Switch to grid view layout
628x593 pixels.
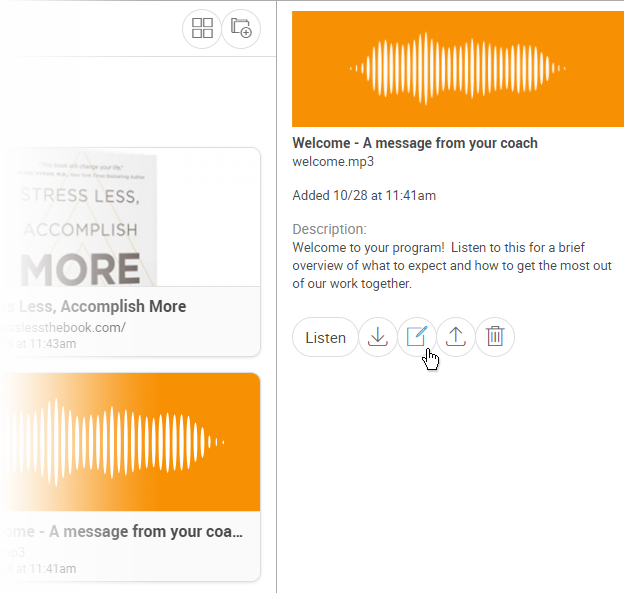tap(202, 28)
